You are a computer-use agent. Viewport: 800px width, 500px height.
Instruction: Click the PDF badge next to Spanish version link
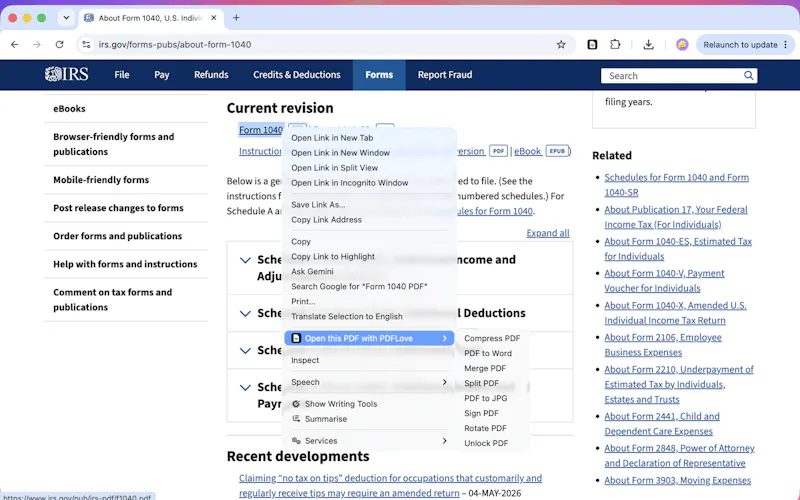tap(498, 151)
